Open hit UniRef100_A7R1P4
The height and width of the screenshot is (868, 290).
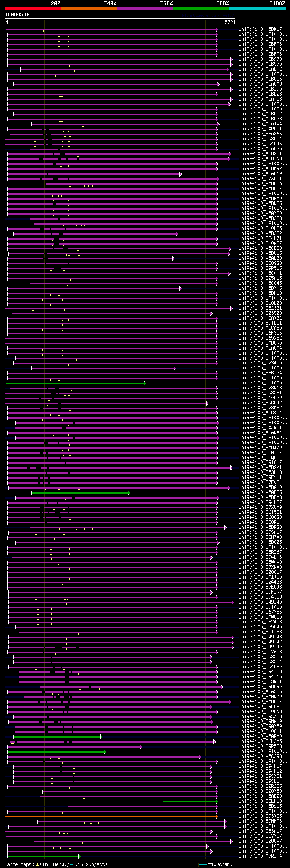[x=260, y=857]
